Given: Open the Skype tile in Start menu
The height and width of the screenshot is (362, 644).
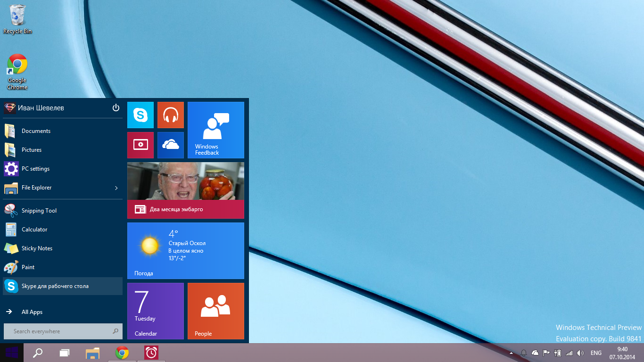Looking at the screenshot, I should click(x=140, y=115).
